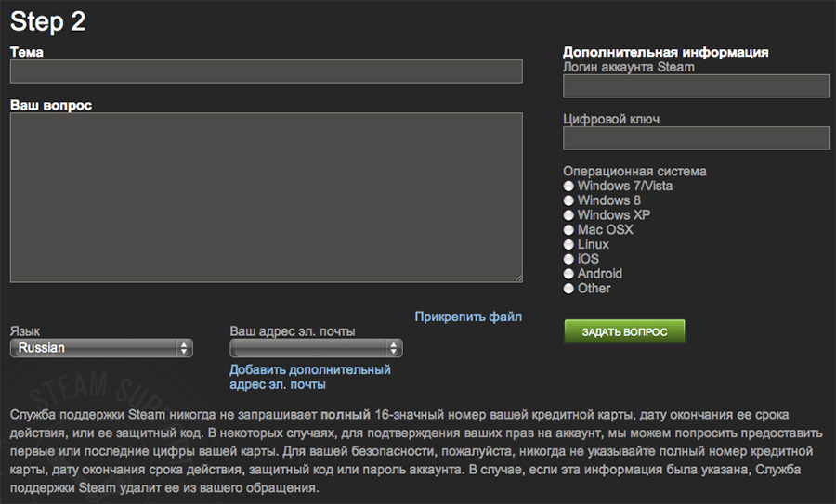Pick the Android radio button
The image size is (836, 504).
click(568, 274)
